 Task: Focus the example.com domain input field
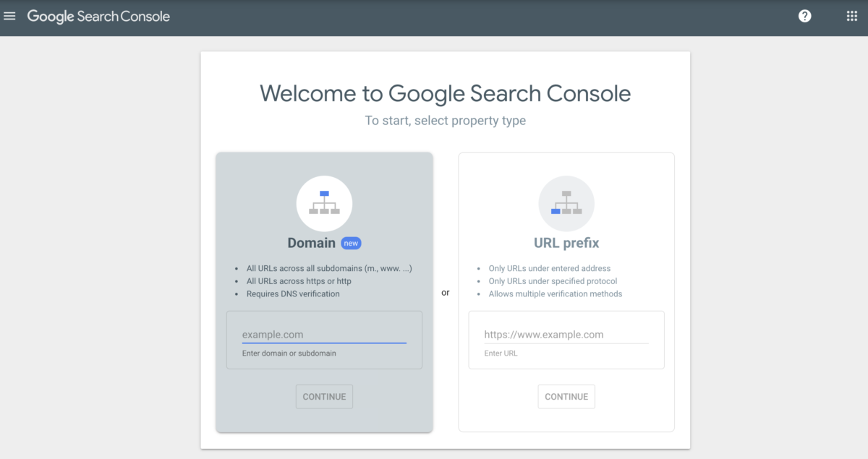point(324,335)
